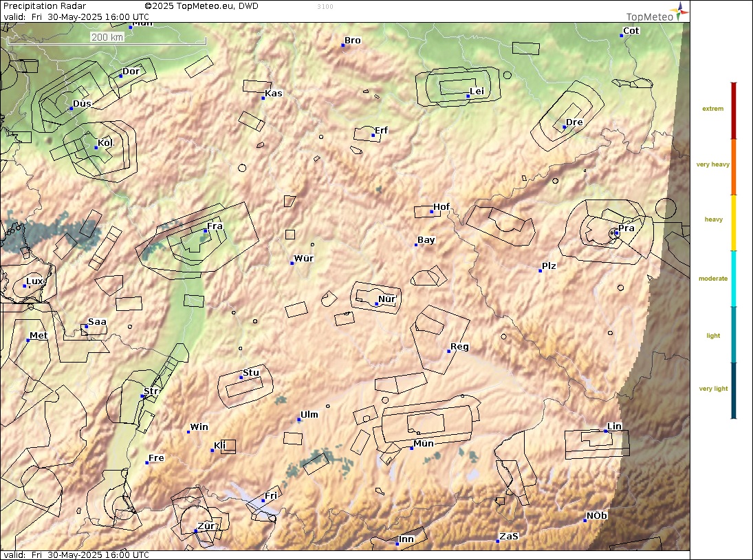Select the "Bro" map label
Viewport: 753px width, 560px height.
coord(353,41)
